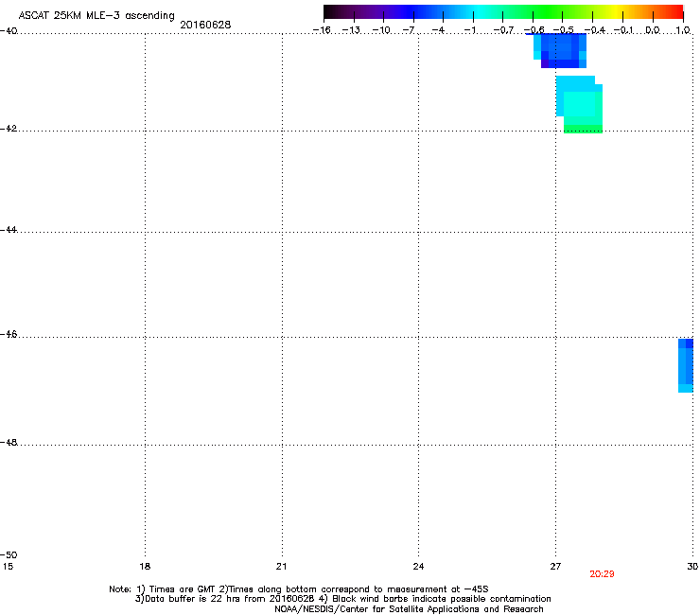
Task: Select the longitude axis label "21"
Action: click(281, 567)
